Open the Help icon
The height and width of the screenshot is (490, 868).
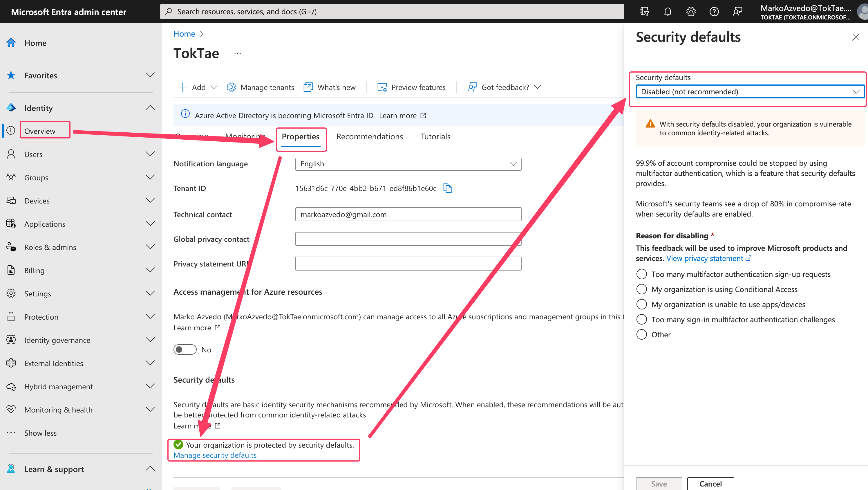[714, 11]
